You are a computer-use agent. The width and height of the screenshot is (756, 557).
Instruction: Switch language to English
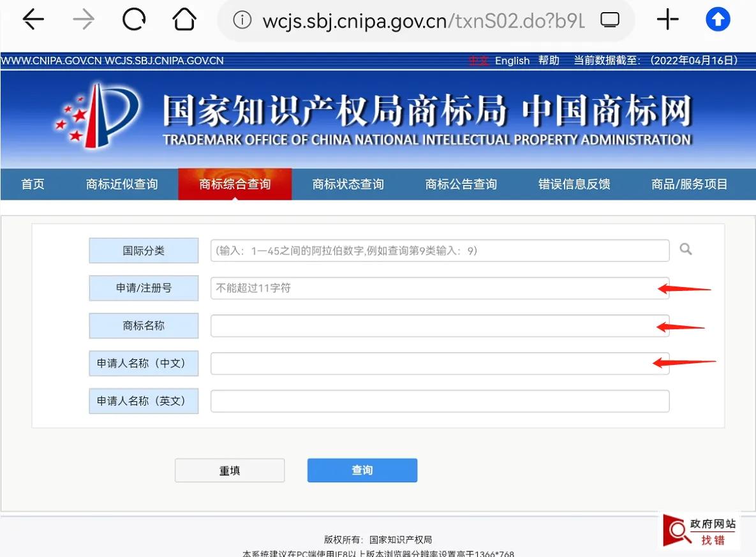512,61
